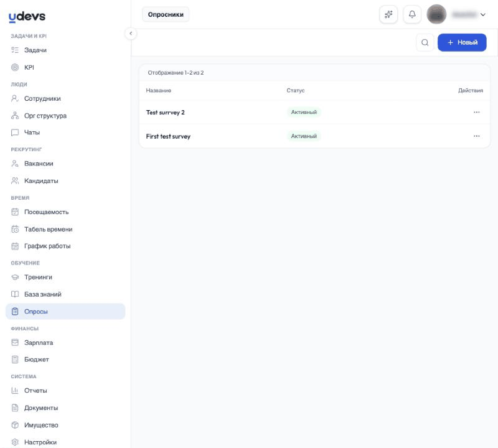
Task: Open Сотрудники employees icon
Action: click(x=15, y=98)
